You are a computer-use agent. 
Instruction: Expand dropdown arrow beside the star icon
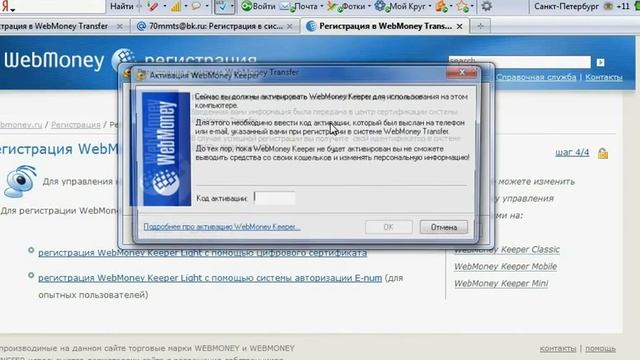click(x=472, y=7)
